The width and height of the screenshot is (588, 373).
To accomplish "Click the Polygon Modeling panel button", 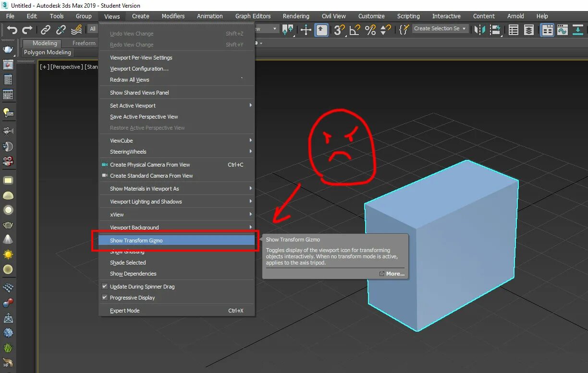I will (47, 52).
